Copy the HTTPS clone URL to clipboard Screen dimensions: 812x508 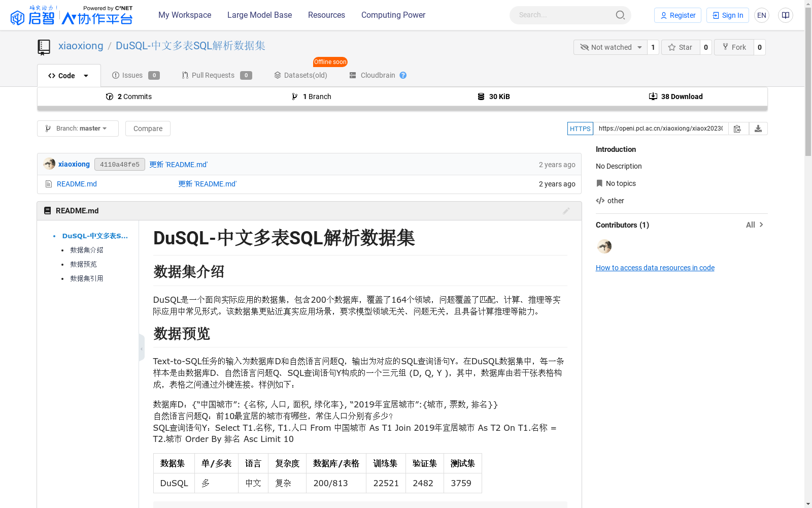point(737,129)
